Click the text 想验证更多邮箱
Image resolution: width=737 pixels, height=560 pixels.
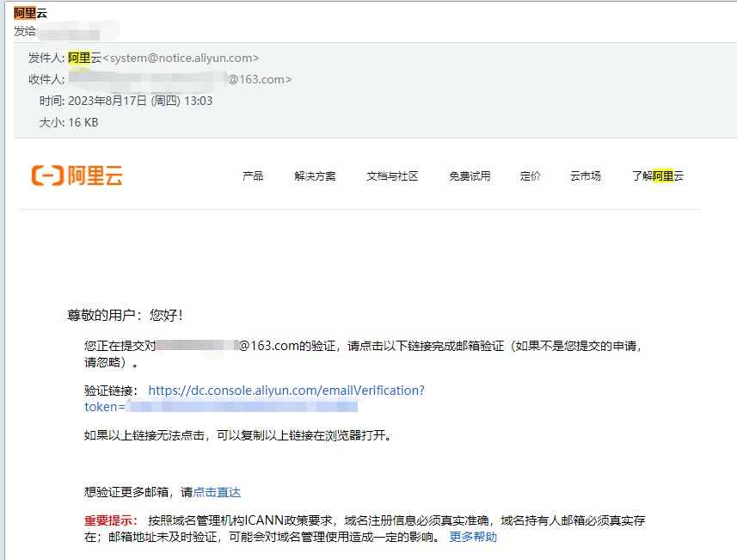click(126, 492)
